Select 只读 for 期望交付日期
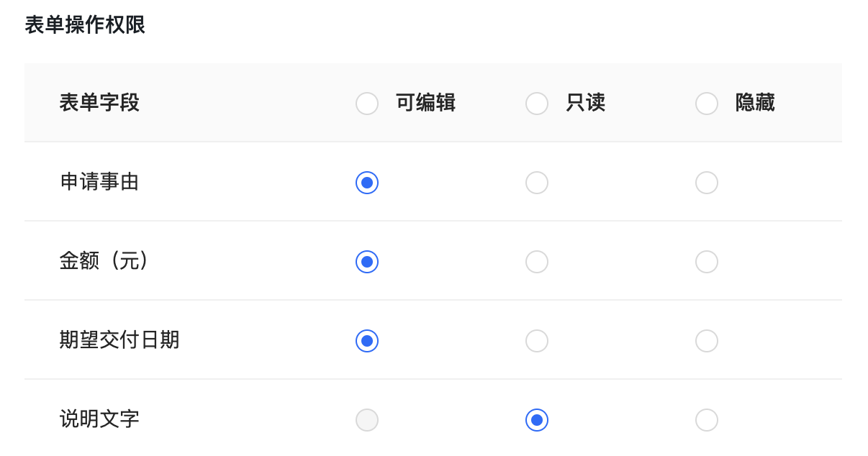The image size is (868, 456). coord(537,341)
